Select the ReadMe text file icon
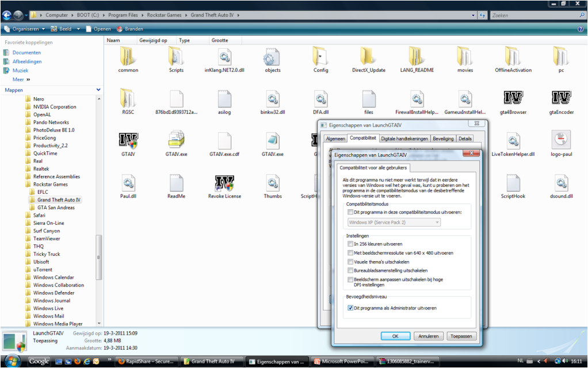This screenshot has width=588, height=368. point(176,183)
